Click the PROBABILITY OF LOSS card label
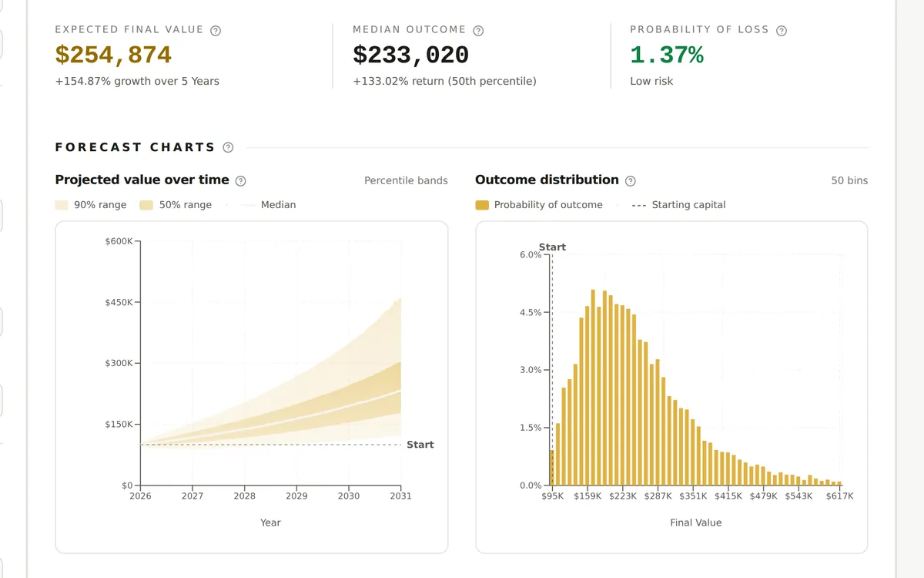 [699, 30]
